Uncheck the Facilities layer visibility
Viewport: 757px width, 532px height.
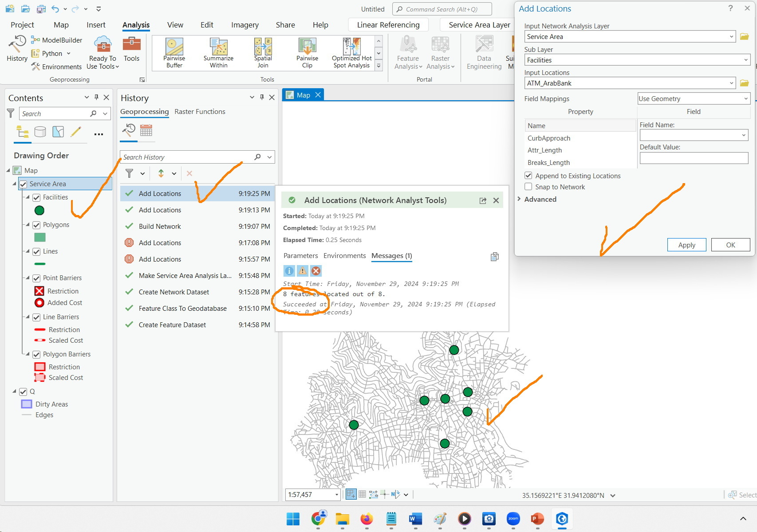tap(36, 197)
